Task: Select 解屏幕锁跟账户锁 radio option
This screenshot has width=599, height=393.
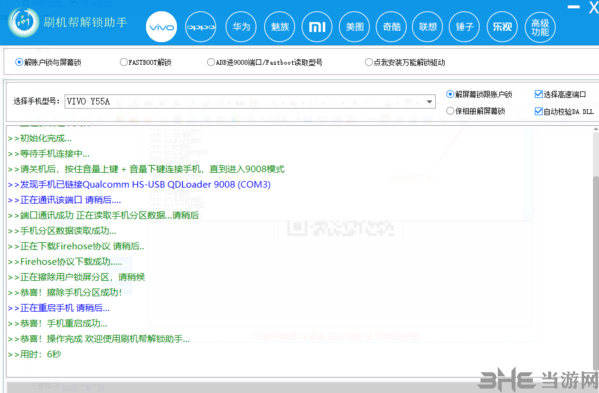Action: (x=479, y=94)
